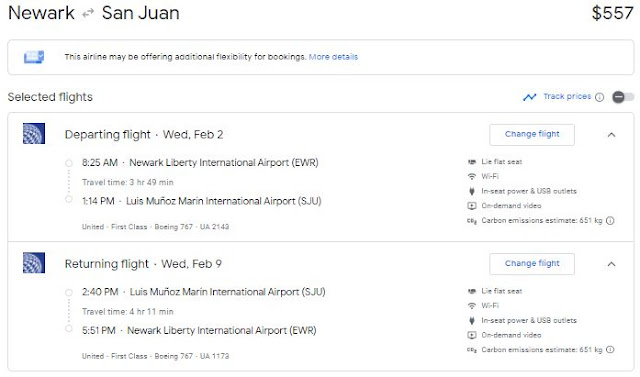Click the Track prices graph icon
Image resolution: width=640 pixels, height=377 pixels.
click(x=530, y=97)
